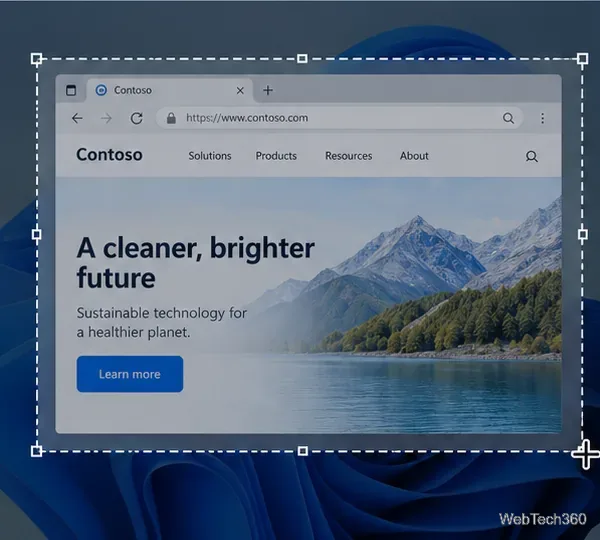Click the bottom-left selection handle
Viewport: 600px width, 540px height.
(36, 451)
